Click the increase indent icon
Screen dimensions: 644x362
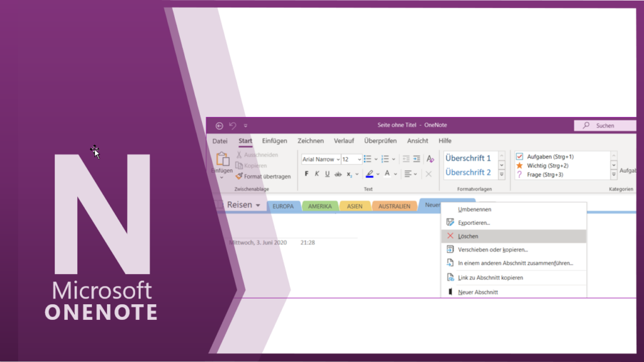tap(416, 159)
